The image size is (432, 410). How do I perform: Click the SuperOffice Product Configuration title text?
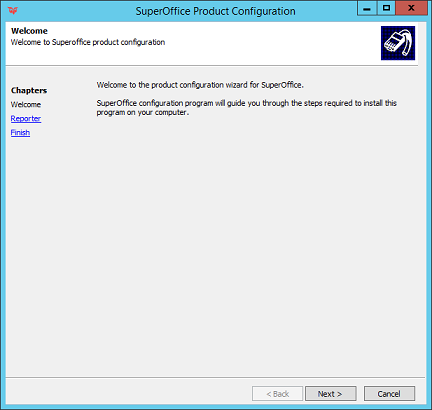[x=215, y=11]
